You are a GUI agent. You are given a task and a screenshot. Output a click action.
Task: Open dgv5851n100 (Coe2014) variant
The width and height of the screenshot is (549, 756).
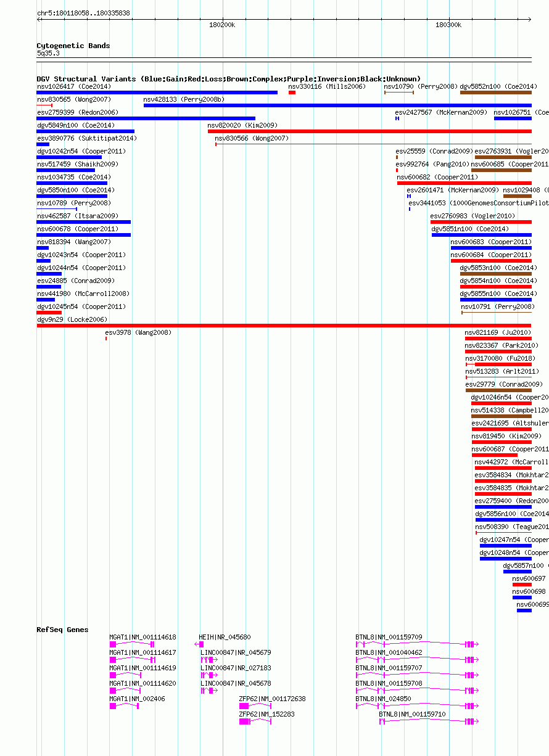point(482,235)
